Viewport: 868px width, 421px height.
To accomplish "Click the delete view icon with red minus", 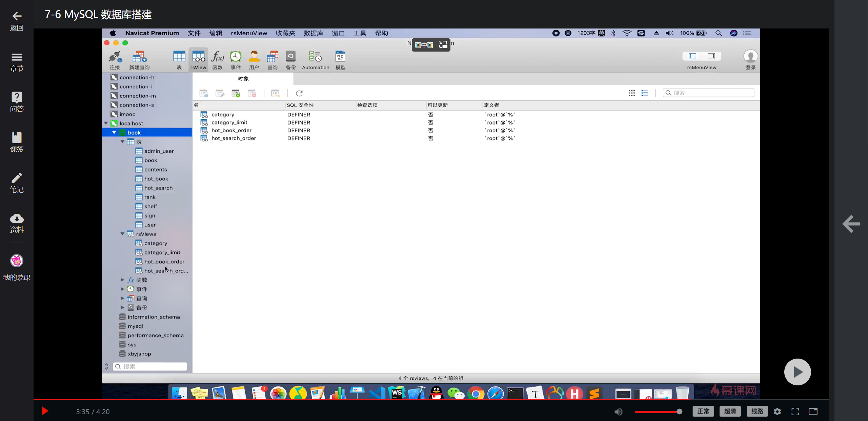I will pyautogui.click(x=252, y=93).
